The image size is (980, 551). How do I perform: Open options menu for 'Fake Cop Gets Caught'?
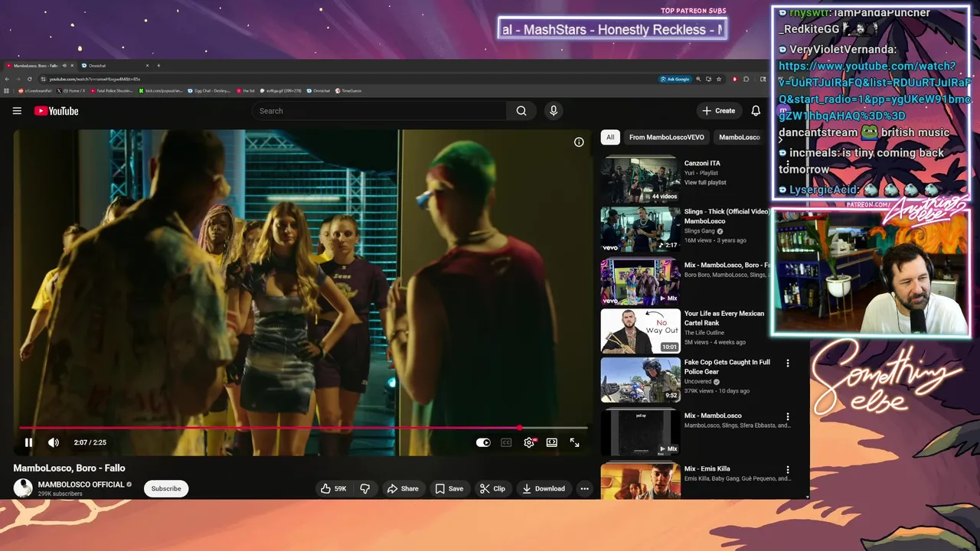[x=787, y=364]
